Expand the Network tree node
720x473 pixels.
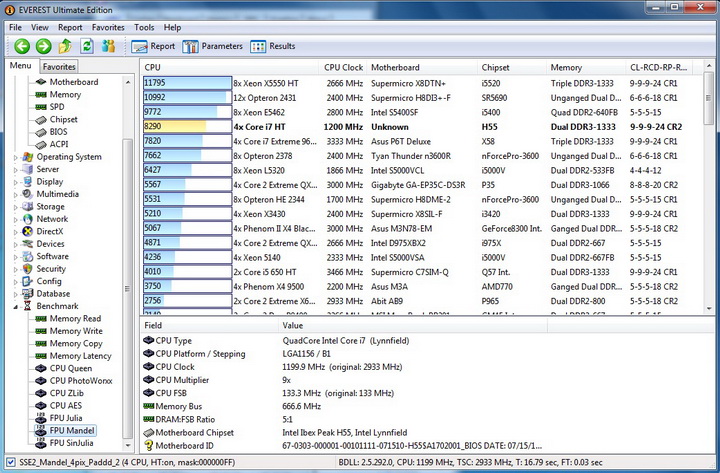pyautogui.click(x=16, y=220)
